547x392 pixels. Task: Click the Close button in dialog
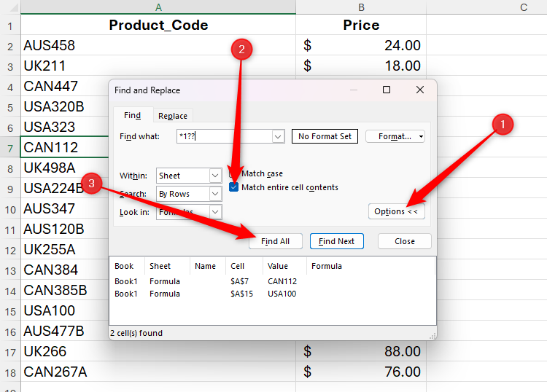[405, 241]
